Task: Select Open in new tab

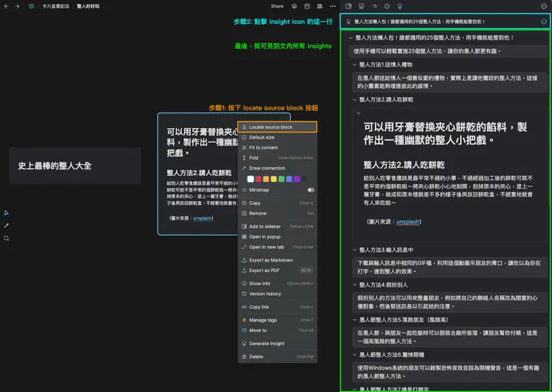Action: point(277,247)
